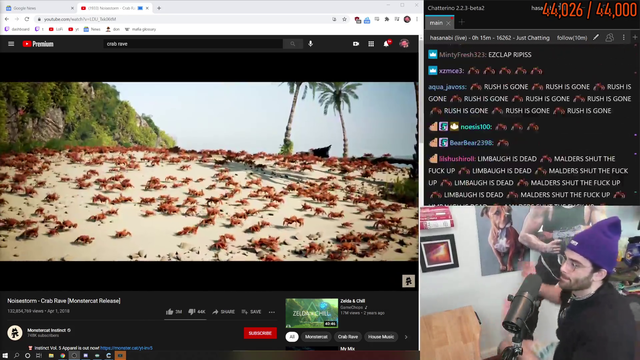Click username MintyFresh323 in chat

click(x=462, y=55)
